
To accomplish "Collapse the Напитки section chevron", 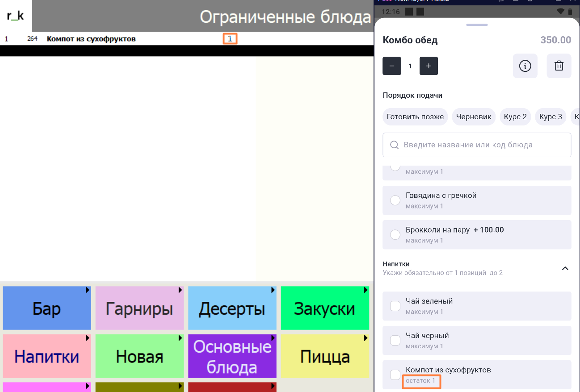I will (565, 268).
